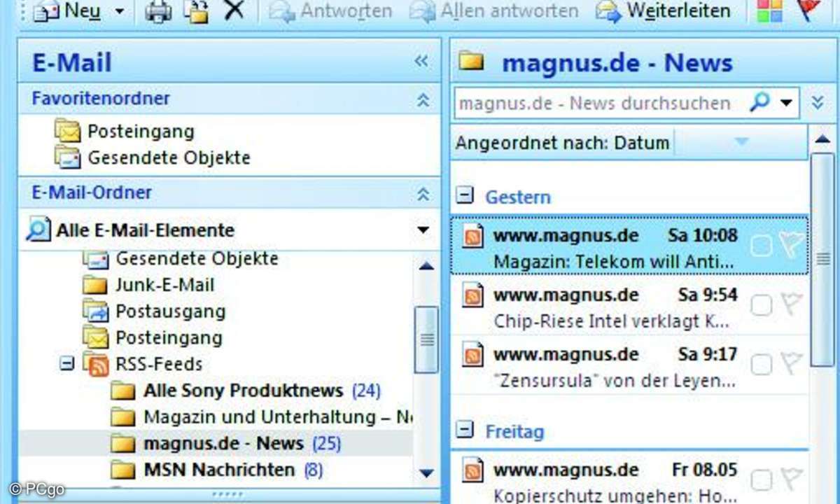The height and width of the screenshot is (504, 840).
Task: Toggle category box on Sa 10:08 message
Action: 762,246
